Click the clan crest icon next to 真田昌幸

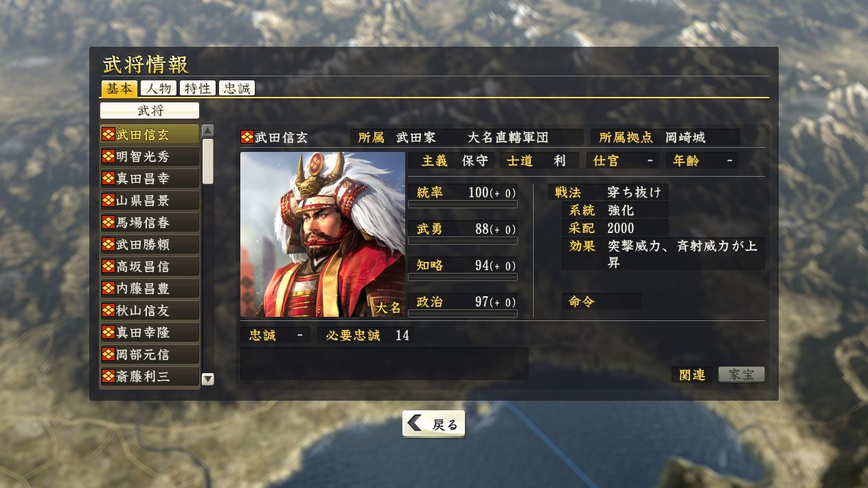point(108,178)
